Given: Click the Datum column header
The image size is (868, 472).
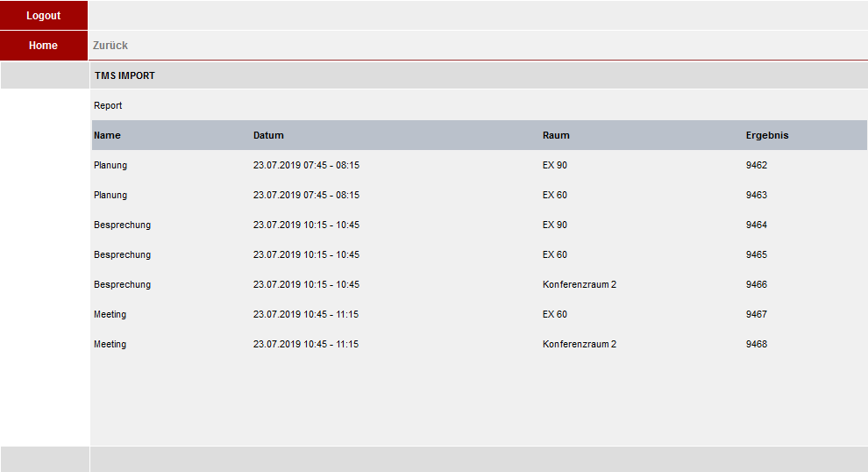Looking at the screenshot, I should tap(268, 135).
